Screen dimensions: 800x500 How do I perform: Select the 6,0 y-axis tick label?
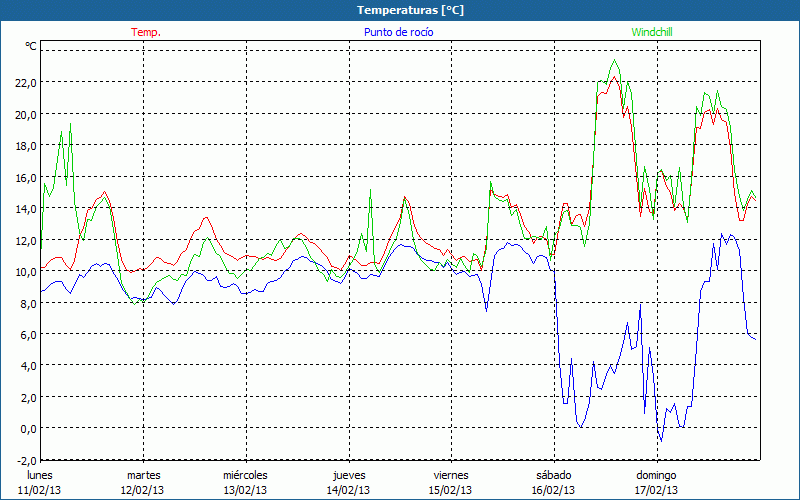click(x=26, y=334)
